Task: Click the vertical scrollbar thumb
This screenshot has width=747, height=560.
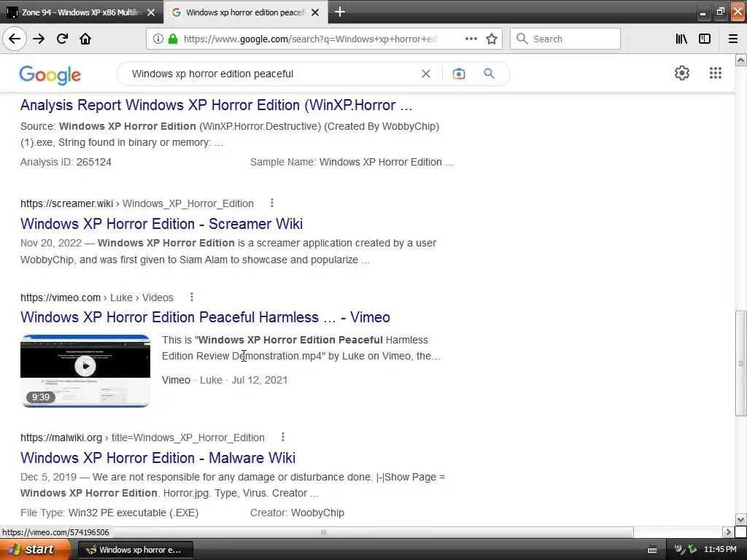Action: 741,364
